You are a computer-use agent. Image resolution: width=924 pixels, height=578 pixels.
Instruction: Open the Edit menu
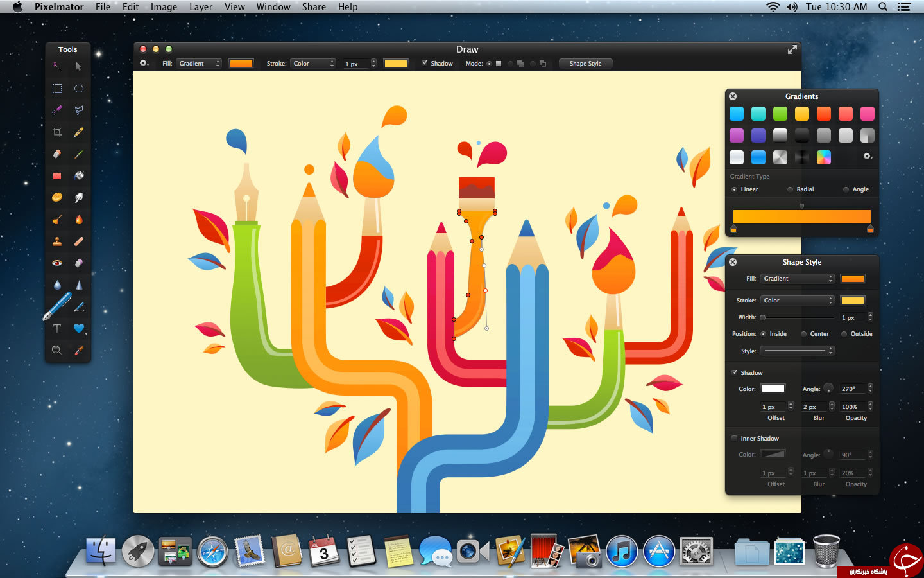pos(131,7)
